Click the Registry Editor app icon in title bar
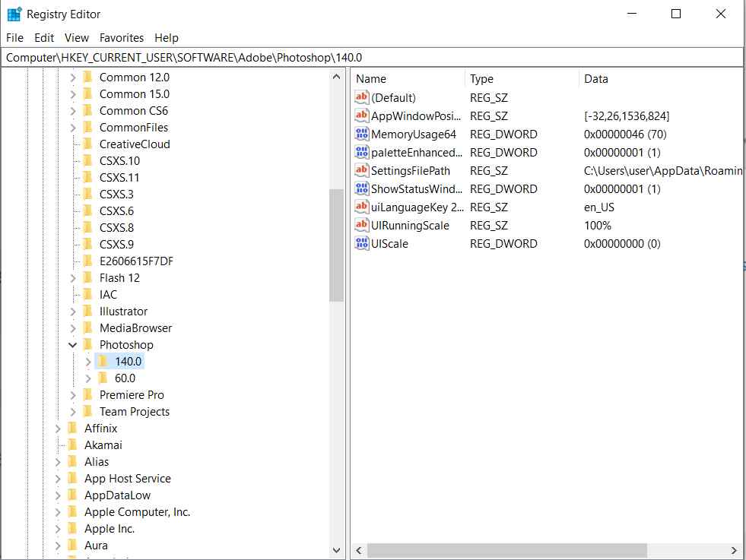Image resolution: width=746 pixels, height=560 pixels. pyautogui.click(x=14, y=14)
